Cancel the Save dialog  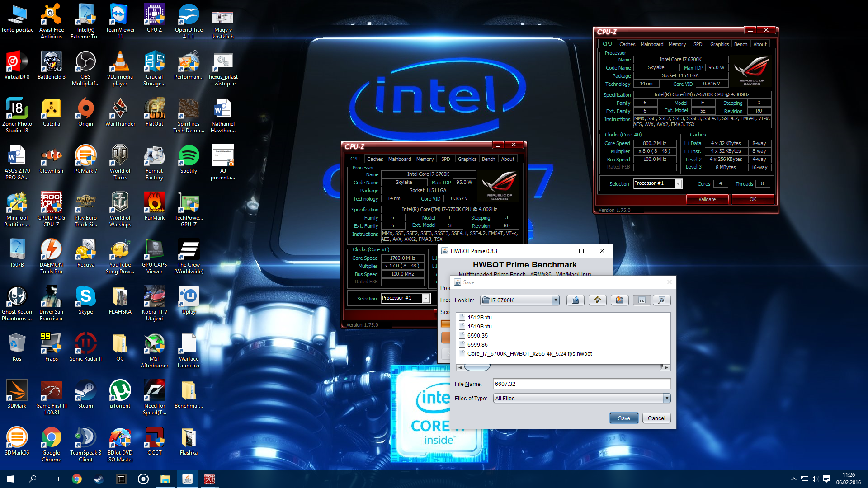tap(656, 418)
